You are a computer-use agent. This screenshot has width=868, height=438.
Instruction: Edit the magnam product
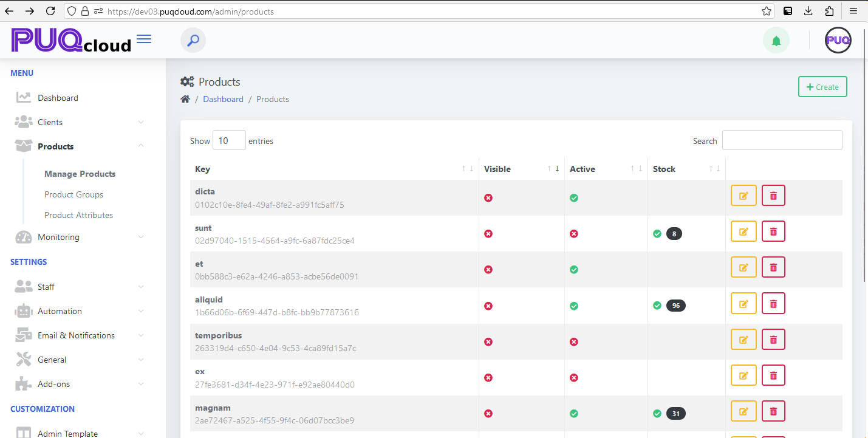click(x=743, y=411)
